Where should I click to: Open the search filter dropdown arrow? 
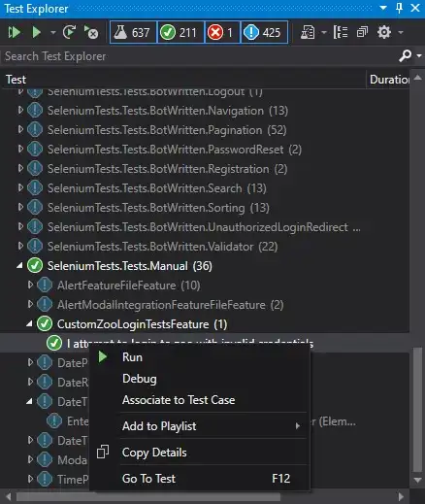[x=419, y=56]
